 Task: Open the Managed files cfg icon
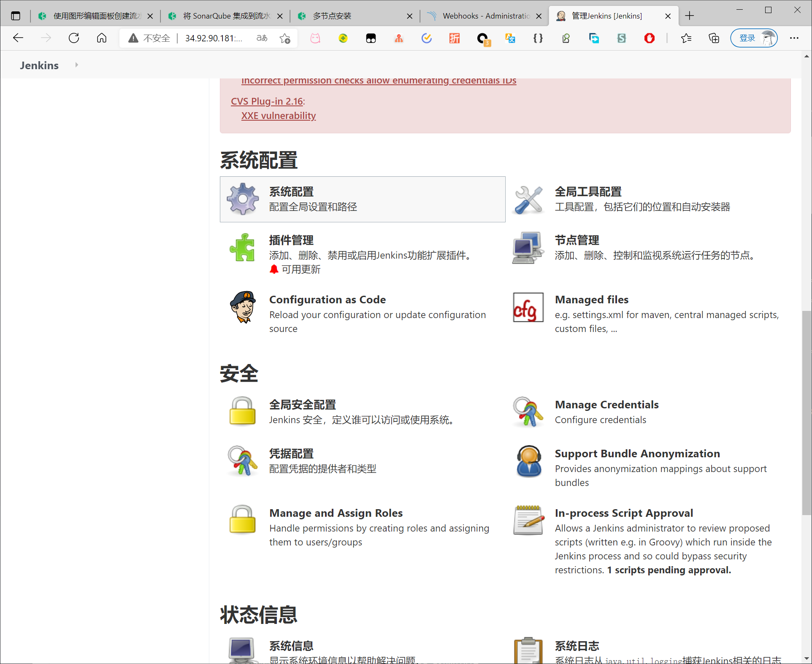(x=528, y=307)
